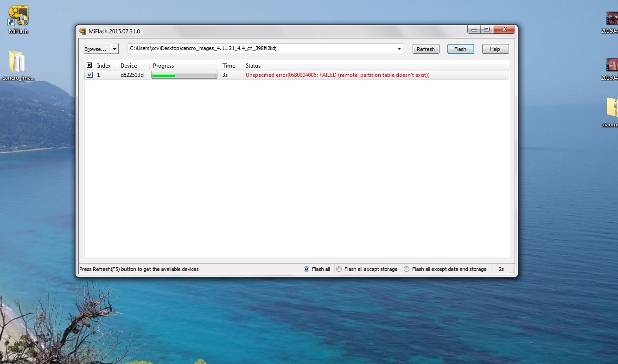Image resolution: width=618 pixels, height=364 pixels.
Task: Open the ROM path history dropdown
Action: point(399,49)
